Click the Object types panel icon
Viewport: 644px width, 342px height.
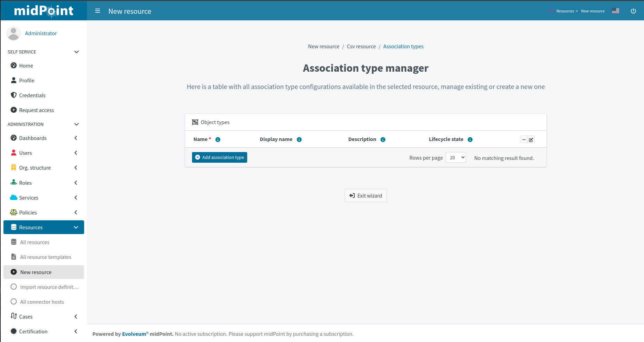tap(195, 122)
